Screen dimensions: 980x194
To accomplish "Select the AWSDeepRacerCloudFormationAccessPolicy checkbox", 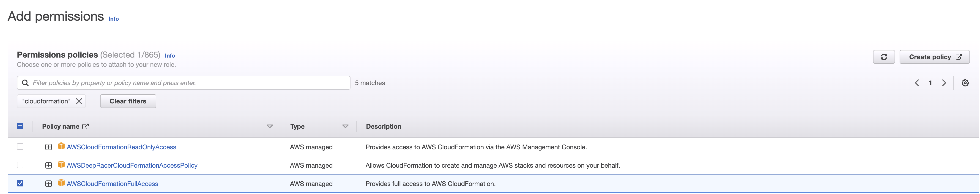I will [20, 165].
